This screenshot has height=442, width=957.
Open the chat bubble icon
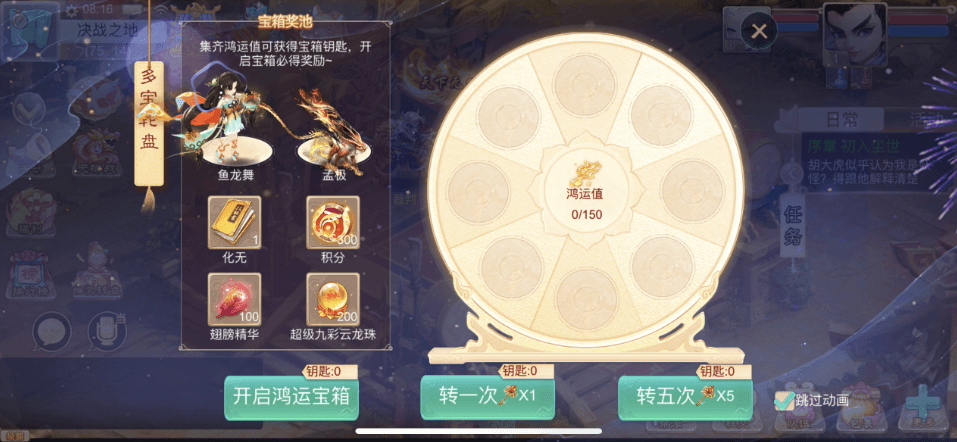[52, 332]
